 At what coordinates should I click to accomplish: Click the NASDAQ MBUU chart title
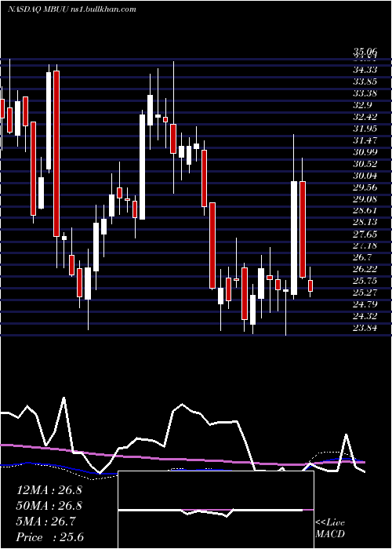click(x=72, y=9)
